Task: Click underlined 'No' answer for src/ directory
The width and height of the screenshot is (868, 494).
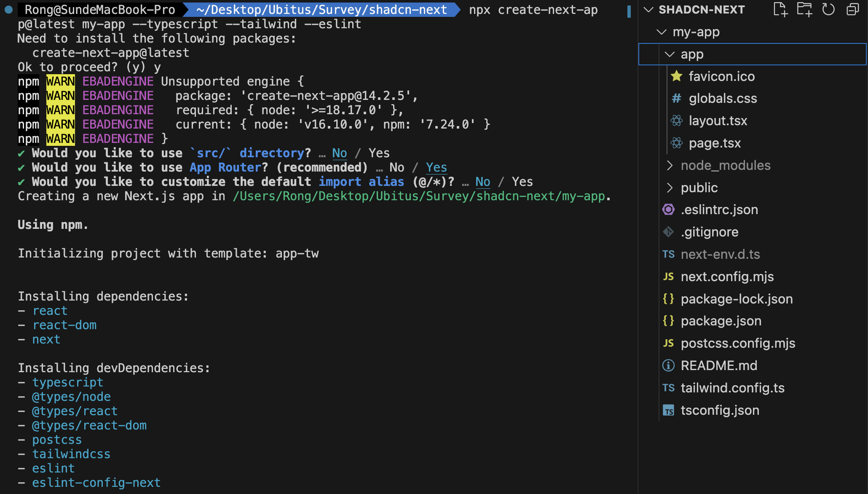Action: click(339, 153)
